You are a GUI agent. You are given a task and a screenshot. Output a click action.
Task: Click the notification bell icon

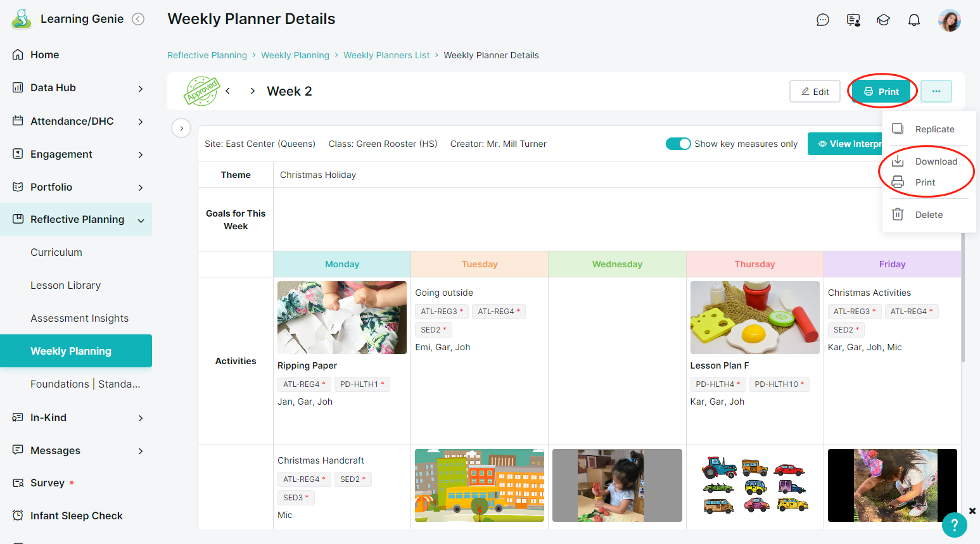coord(914,20)
